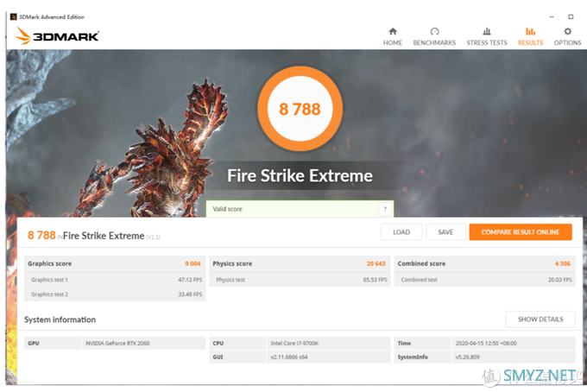This screenshot has height=392, width=587.
Task: Click the 8 788 score circle
Action: 300,109
